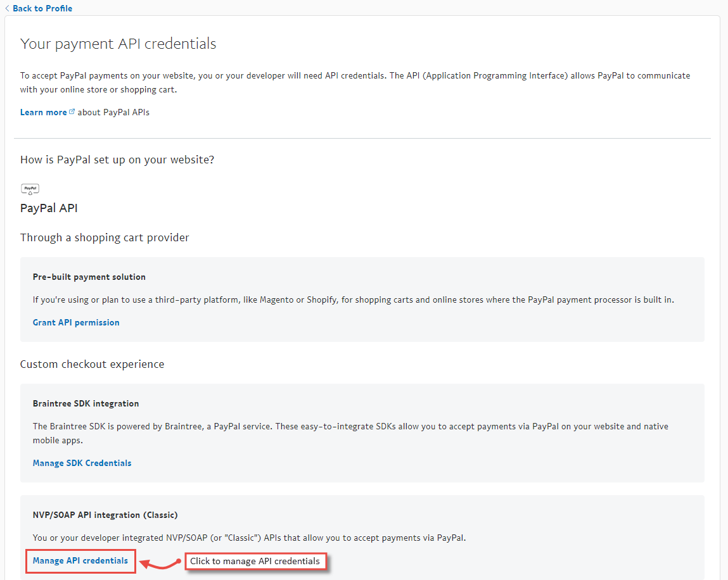Click the external-link icon next to Learn more
Screen dimensions: 728x580
coord(72,111)
